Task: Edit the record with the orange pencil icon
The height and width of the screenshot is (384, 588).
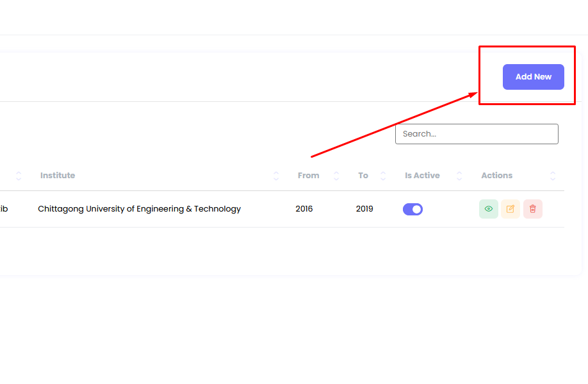Action: point(510,209)
